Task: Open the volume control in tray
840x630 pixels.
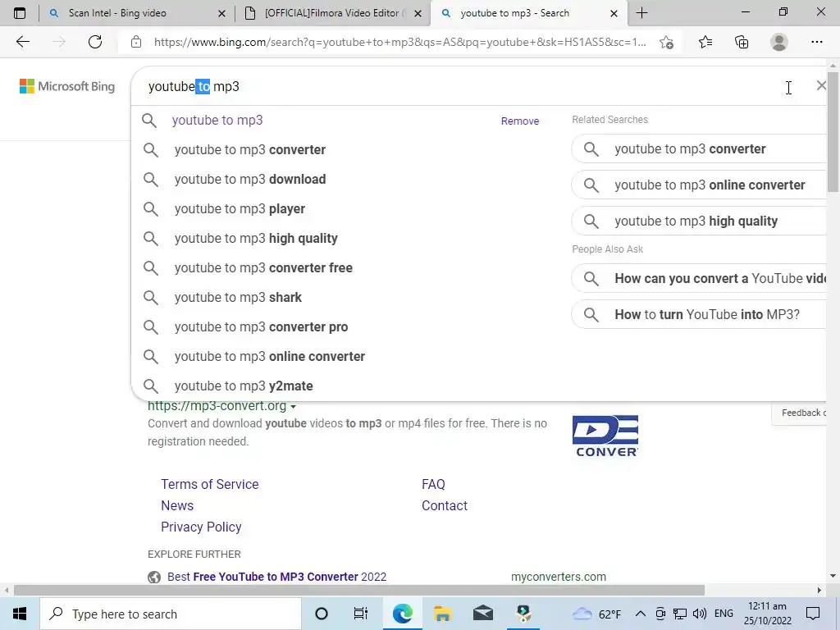Action: point(699,614)
